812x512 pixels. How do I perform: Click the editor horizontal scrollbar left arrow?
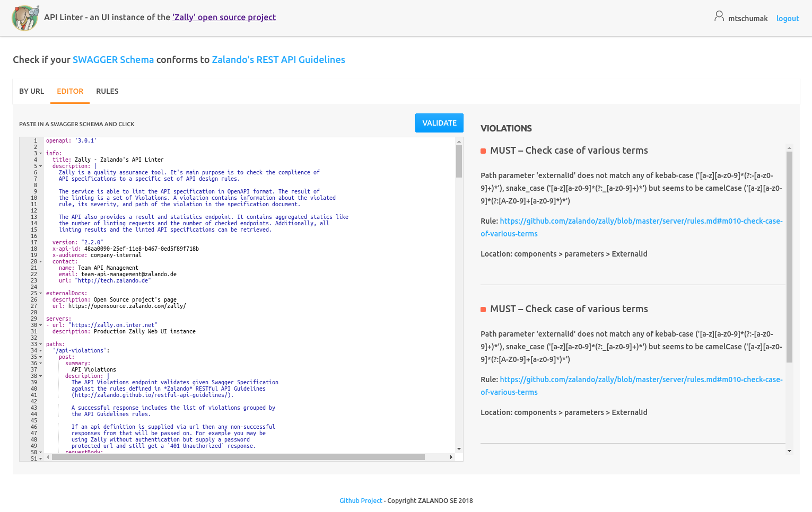48,457
